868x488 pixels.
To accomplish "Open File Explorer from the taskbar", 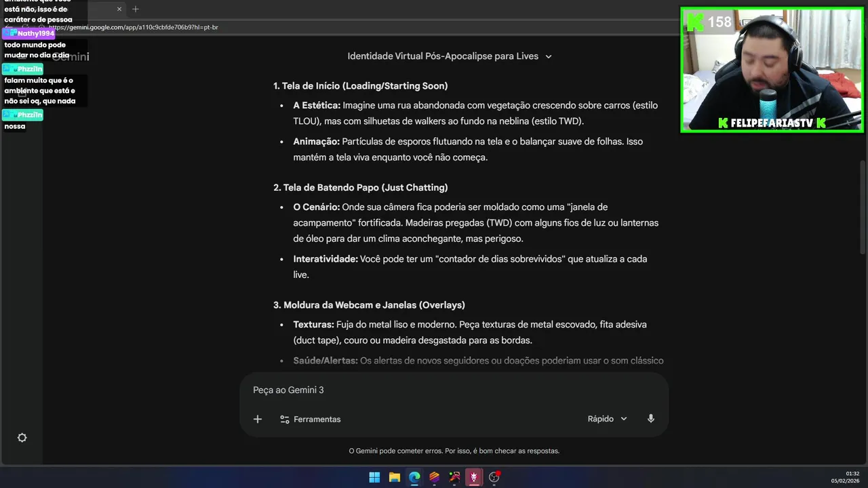I will click(x=394, y=477).
